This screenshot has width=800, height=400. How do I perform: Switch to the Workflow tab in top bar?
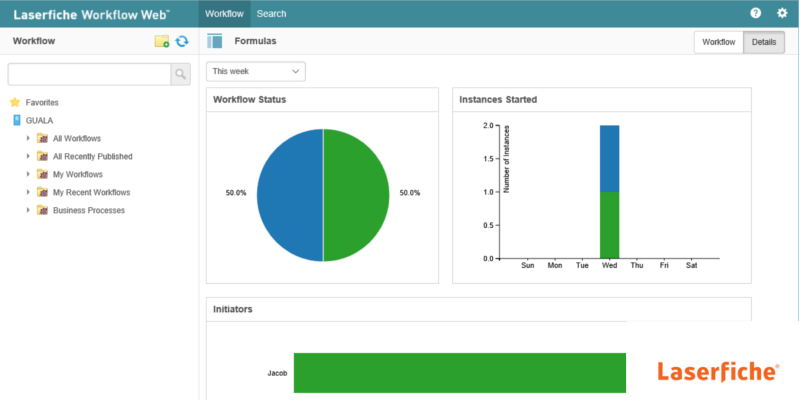224,14
